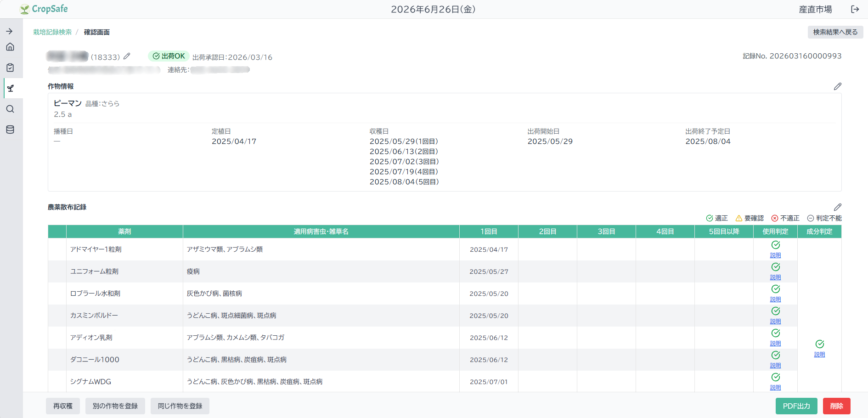
Task: Click the 要確認 warning legend icon
Action: (739, 218)
